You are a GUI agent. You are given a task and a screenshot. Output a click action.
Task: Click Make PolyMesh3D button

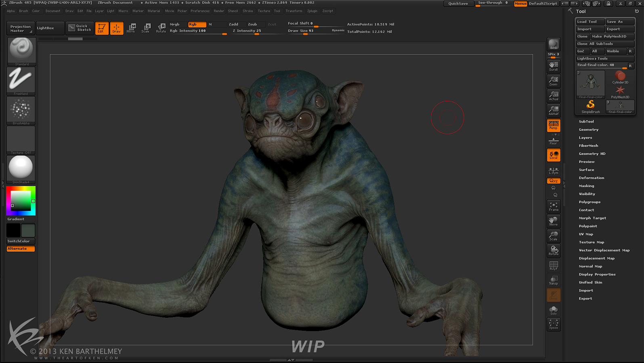[613, 36]
